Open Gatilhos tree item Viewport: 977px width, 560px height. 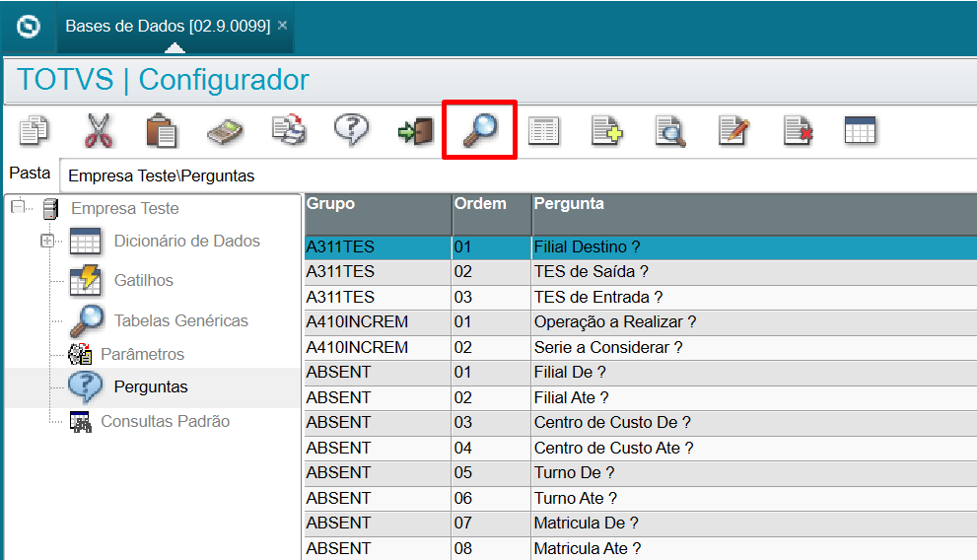tap(143, 280)
